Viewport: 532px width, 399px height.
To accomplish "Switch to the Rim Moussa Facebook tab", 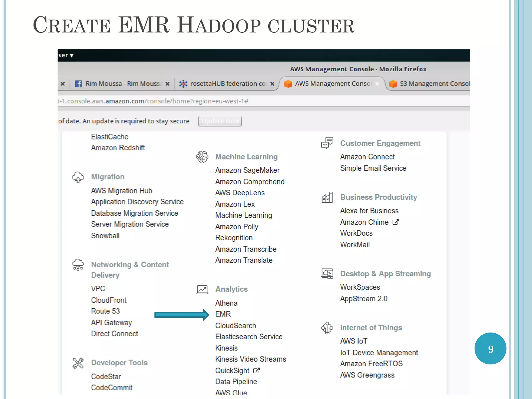I will [122, 84].
